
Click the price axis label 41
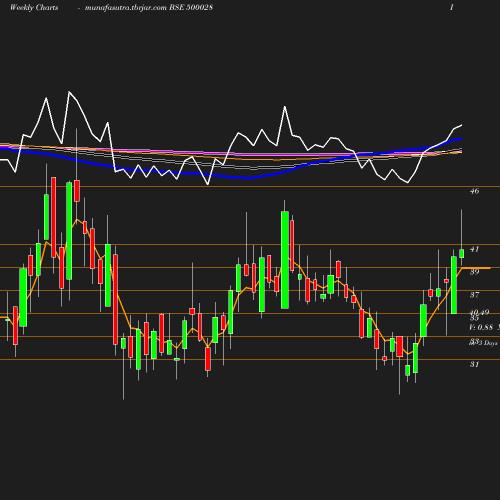[475, 249]
